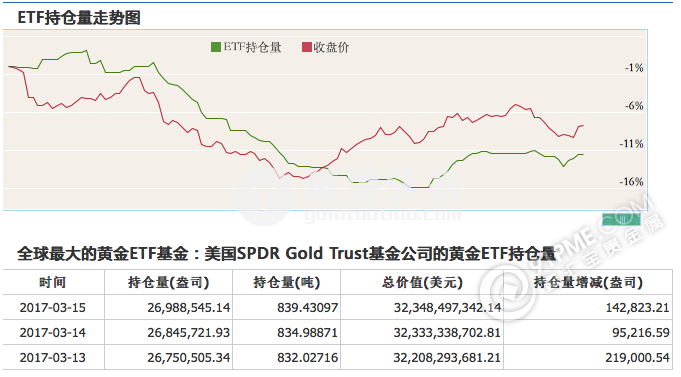Click the end of the red closing price line
The height and width of the screenshot is (377, 681).
[x=583, y=126]
